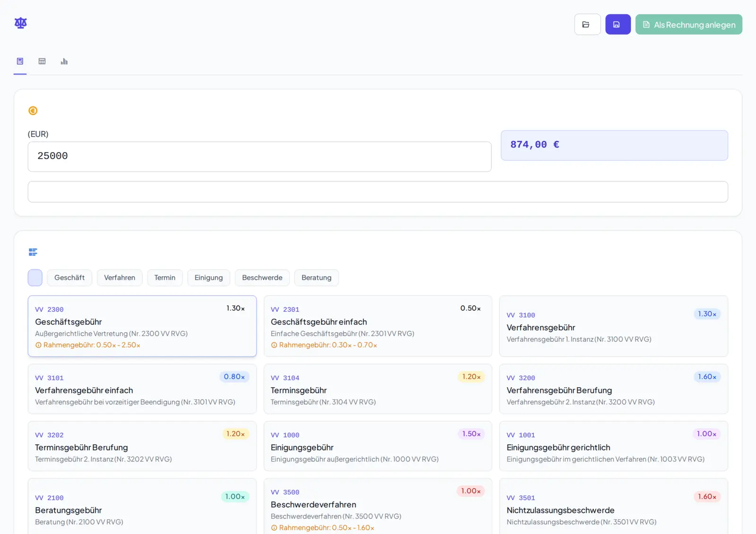
Task: Select the VV 3100 Verfahrensgebühr card
Action: (x=613, y=326)
